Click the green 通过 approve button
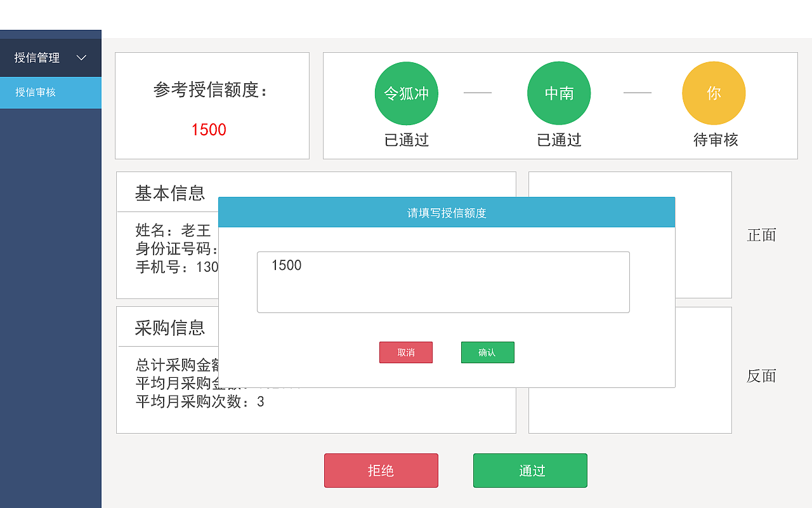The width and height of the screenshot is (812, 508). (x=530, y=471)
